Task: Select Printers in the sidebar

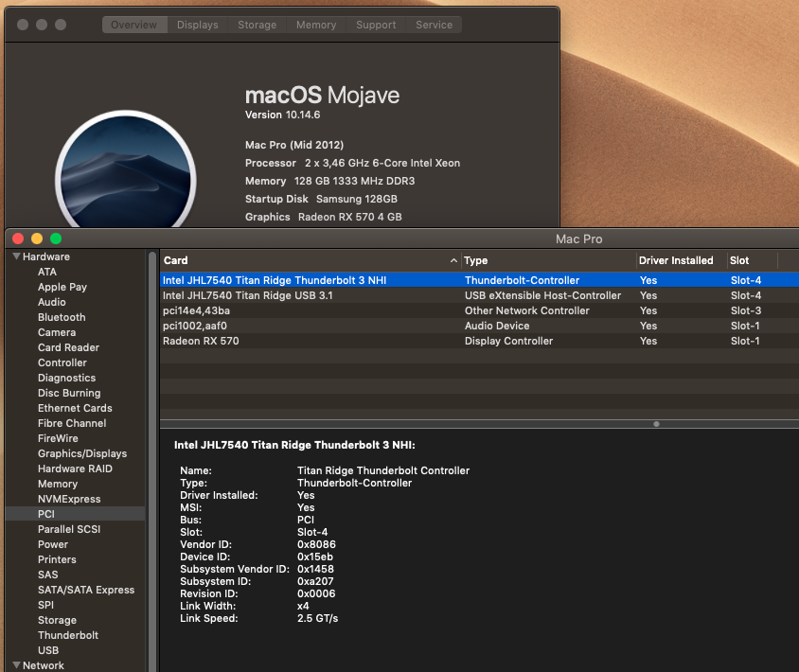Action: [x=57, y=559]
